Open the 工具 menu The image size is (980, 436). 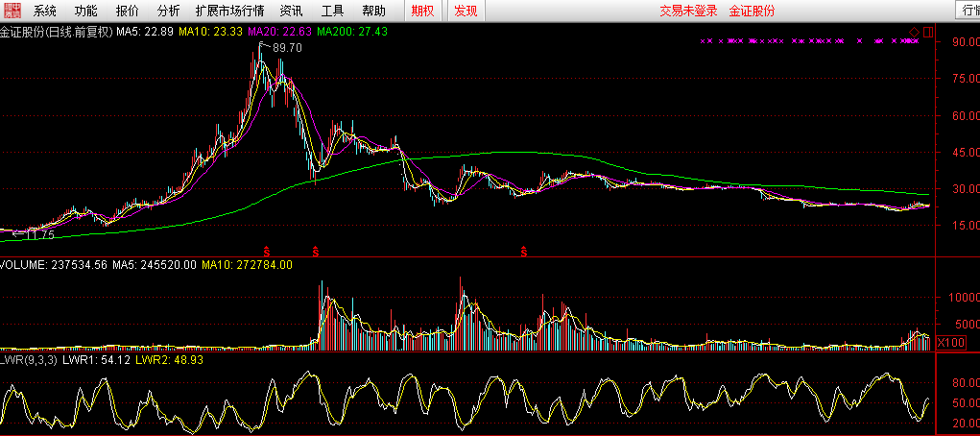(332, 11)
